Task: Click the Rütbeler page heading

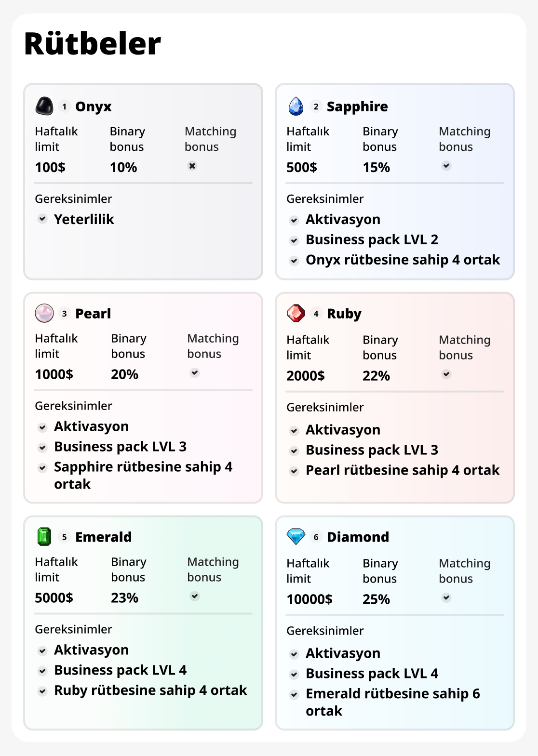Action: point(93,44)
